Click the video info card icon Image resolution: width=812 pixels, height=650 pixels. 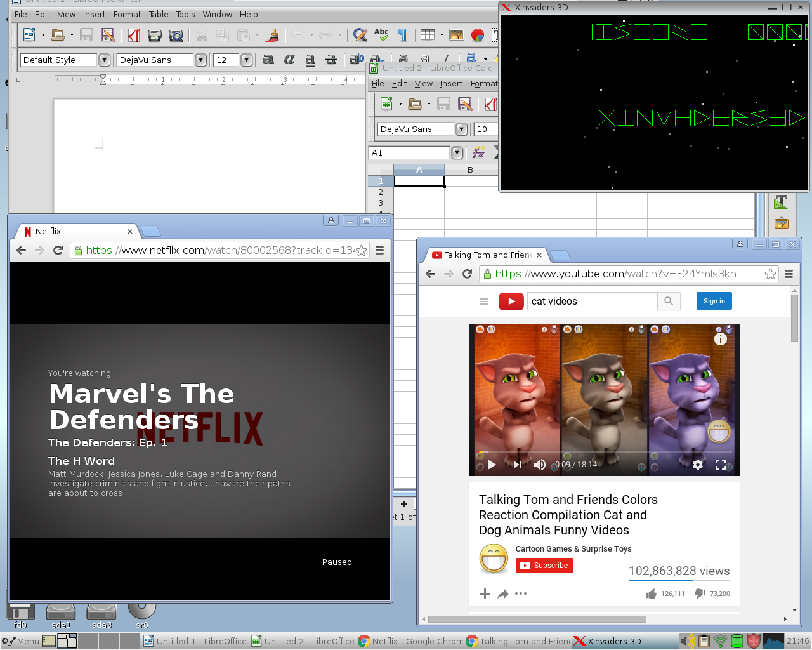(x=721, y=339)
